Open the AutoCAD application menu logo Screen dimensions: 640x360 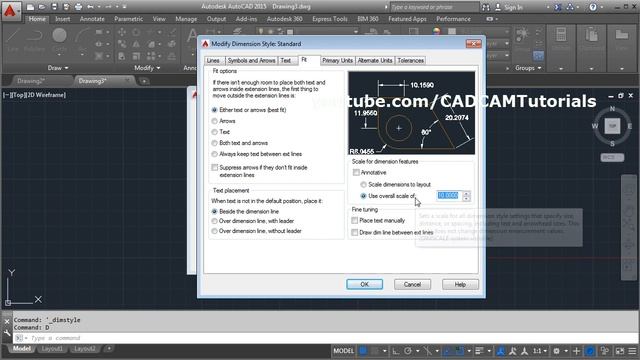coord(10,11)
